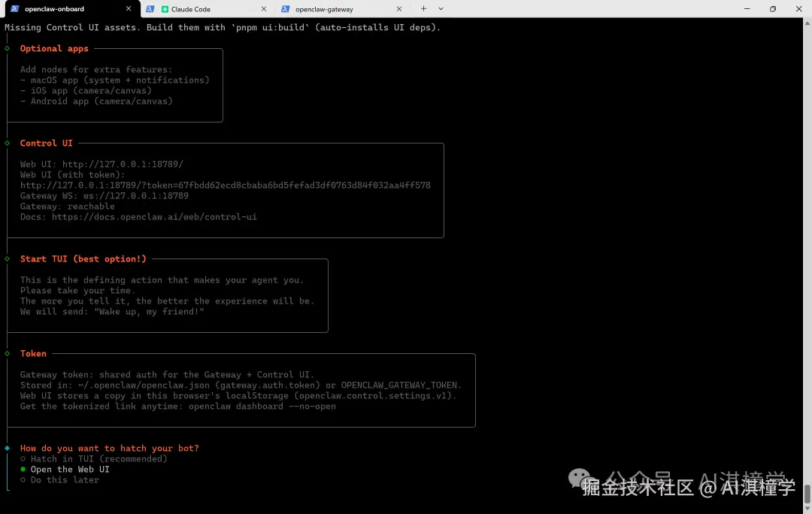Image resolution: width=812 pixels, height=514 pixels.
Task: Click the PowerShell icon on openclaw-gateway tab
Action: tap(286, 10)
